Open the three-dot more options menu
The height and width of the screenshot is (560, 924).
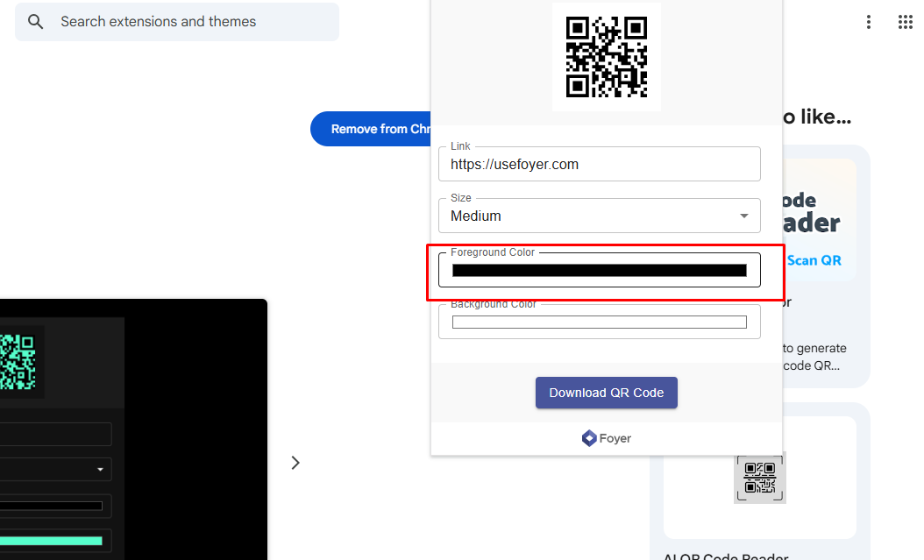coord(868,22)
